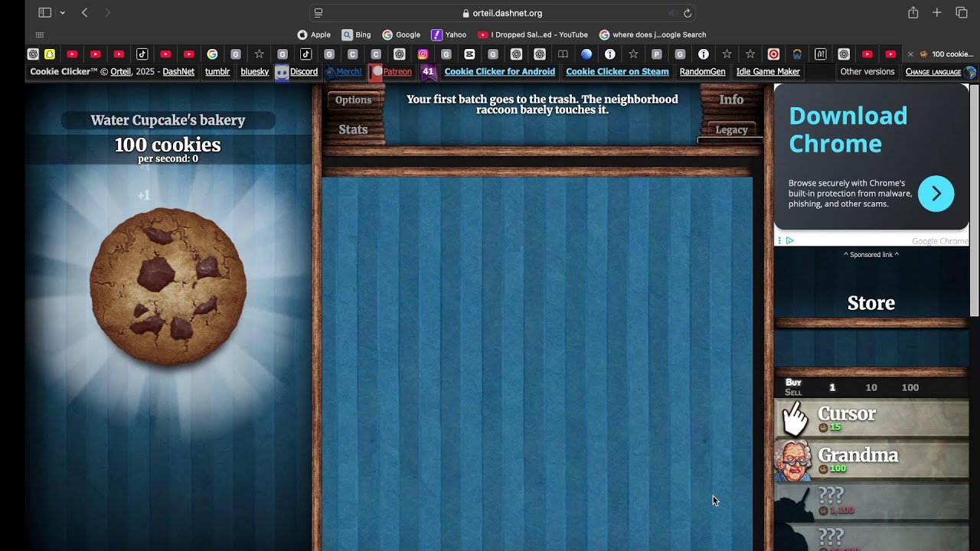Show the tab overview icon
980x551 pixels.
click(x=962, y=13)
